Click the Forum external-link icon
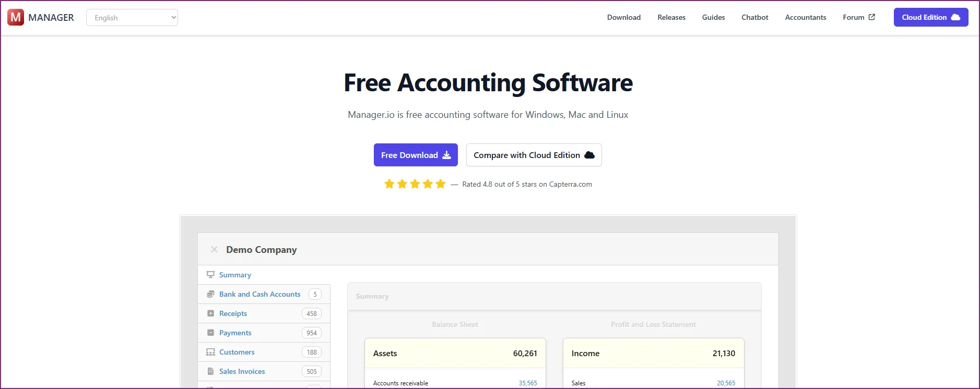Viewport: 980px width, 389px height. coord(871,17)
